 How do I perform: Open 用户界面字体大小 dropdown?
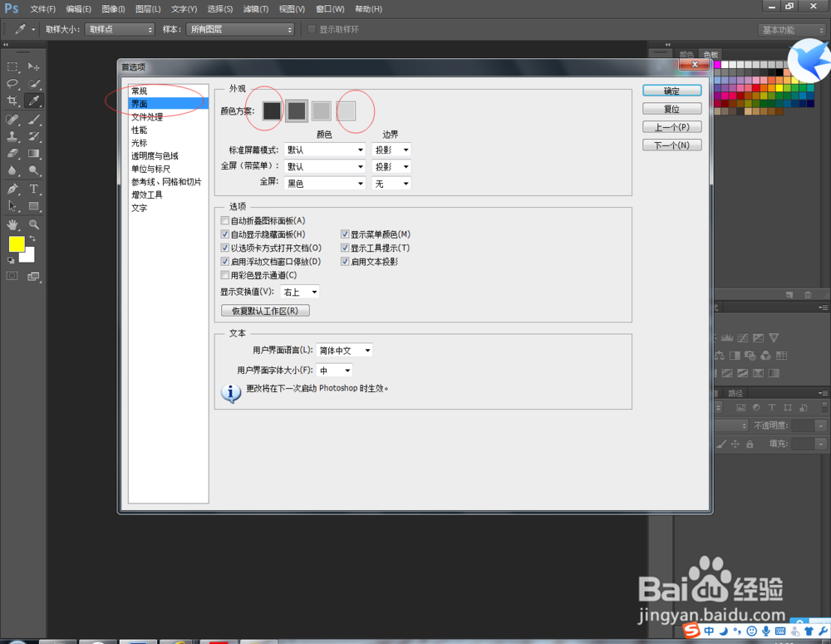pos(334,371)
